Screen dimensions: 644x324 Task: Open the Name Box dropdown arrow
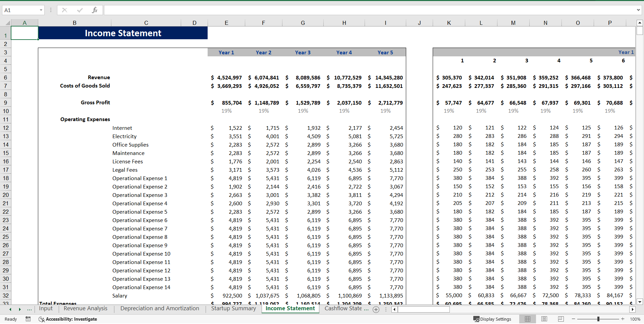[x=41, y=10]
